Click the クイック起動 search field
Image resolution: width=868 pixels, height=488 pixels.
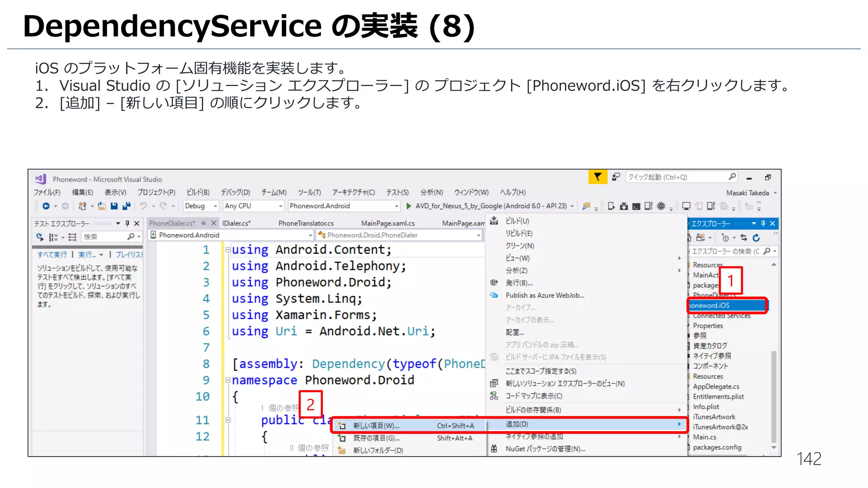682,177
